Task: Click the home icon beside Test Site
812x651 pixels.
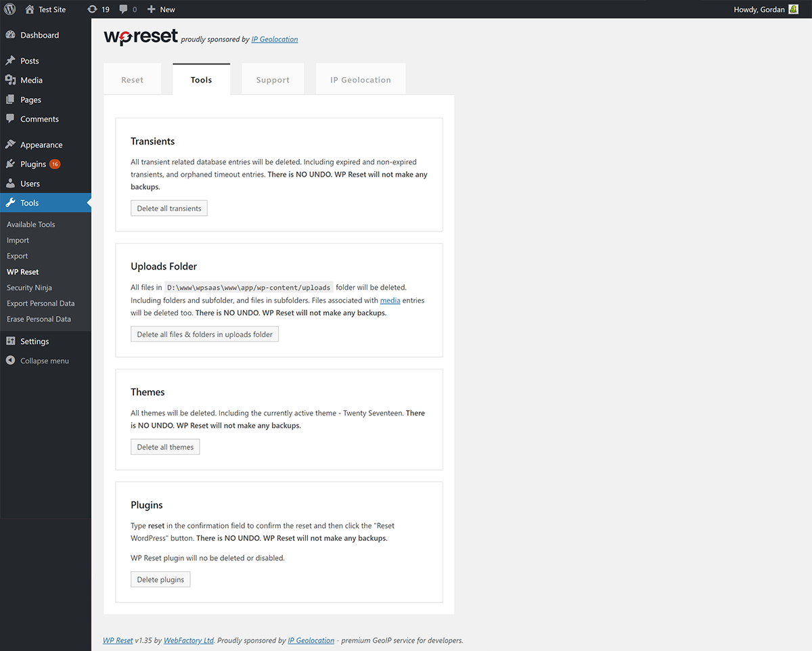Action: point(30,9)
